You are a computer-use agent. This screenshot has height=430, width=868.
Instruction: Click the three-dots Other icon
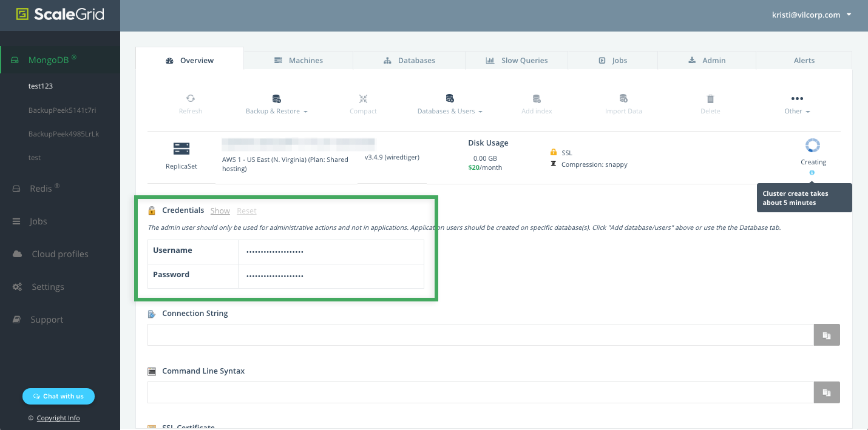pos(797,98)
